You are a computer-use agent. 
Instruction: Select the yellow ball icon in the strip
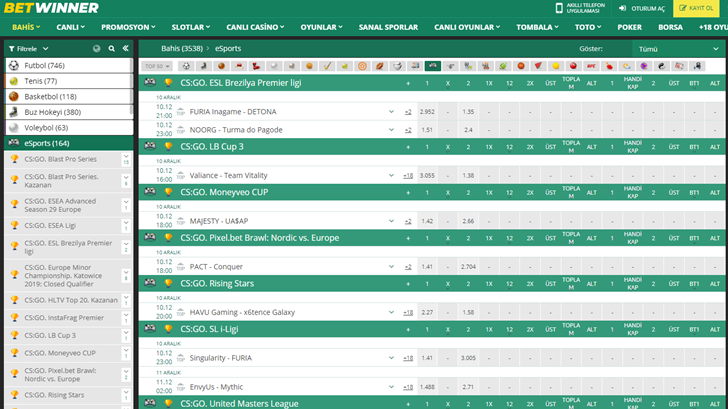coord(556,66)
